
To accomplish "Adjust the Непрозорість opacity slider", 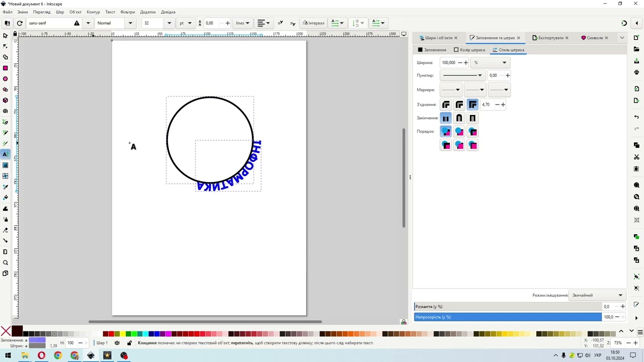I will point(508,317).
